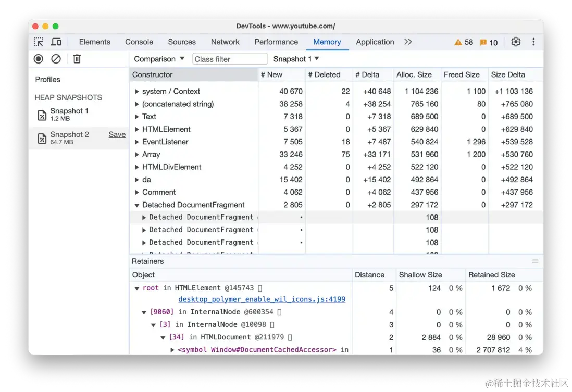Collapse the Detached DocumentFragment group
Image resolution: width=572 pixels, height=392 pixels.
[137, 205]
